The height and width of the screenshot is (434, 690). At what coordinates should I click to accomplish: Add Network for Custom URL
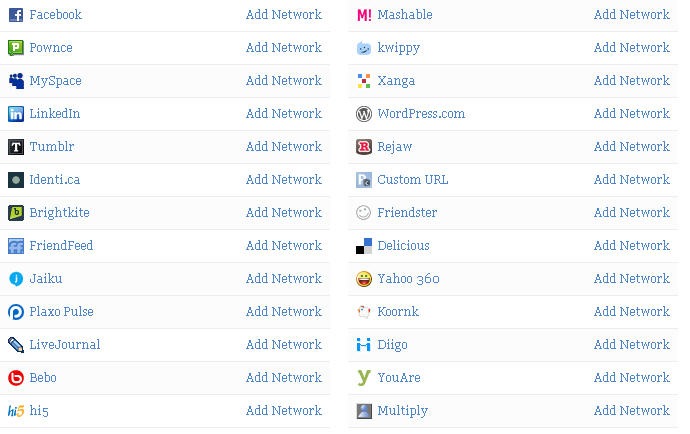click(632, 180)
